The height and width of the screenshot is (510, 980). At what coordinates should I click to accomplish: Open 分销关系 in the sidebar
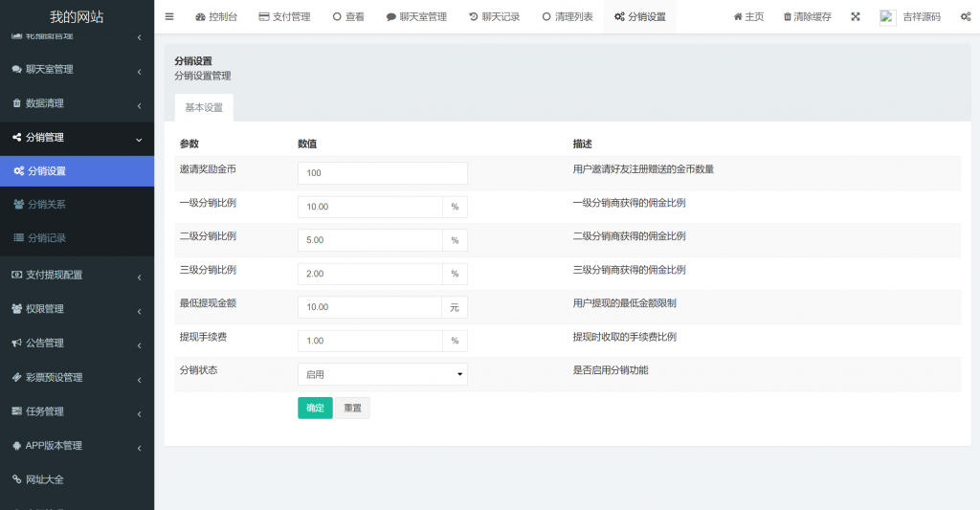pyautogui.click(x=46, y=205)
